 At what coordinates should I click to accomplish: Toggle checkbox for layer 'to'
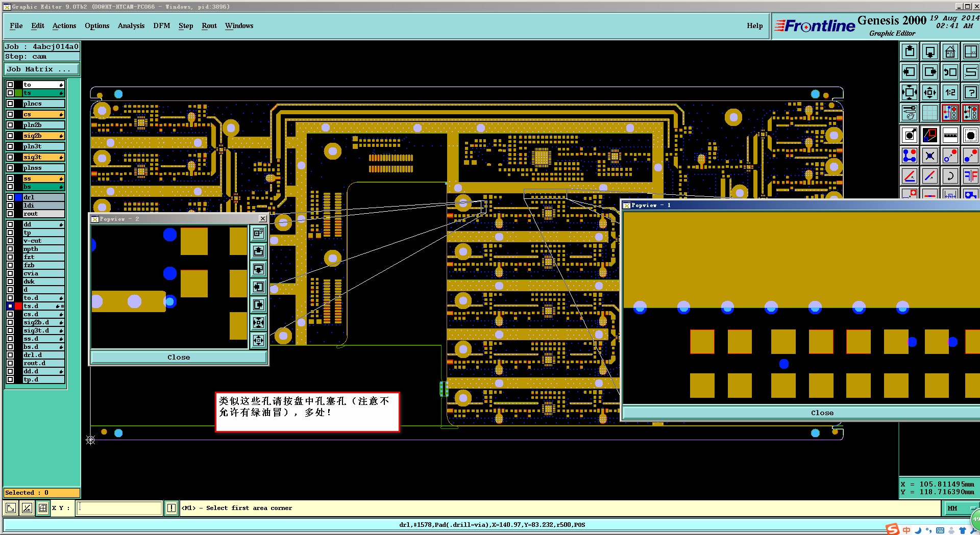pos(10,85)
